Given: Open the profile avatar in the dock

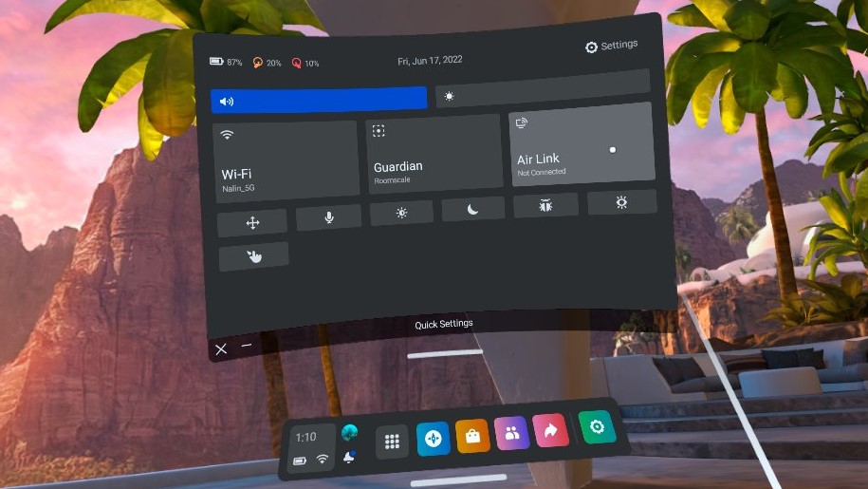Looking at the screenshot, I should pos(349,432).
